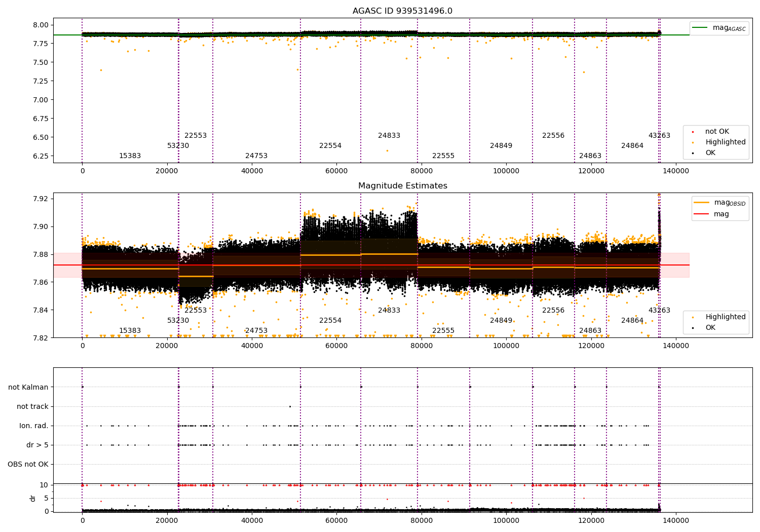
Task: Click the 'dr' y-axis label in bottom plot
Action: coord(33,498)
